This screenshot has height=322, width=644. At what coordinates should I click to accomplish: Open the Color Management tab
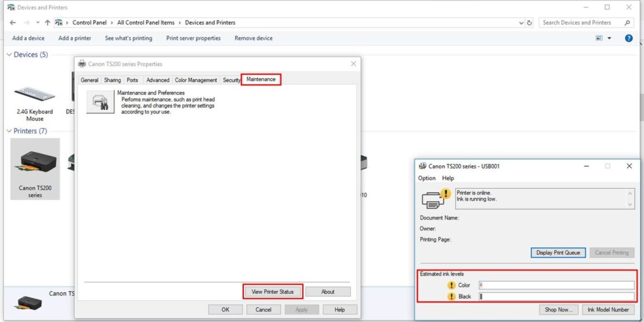196,80
